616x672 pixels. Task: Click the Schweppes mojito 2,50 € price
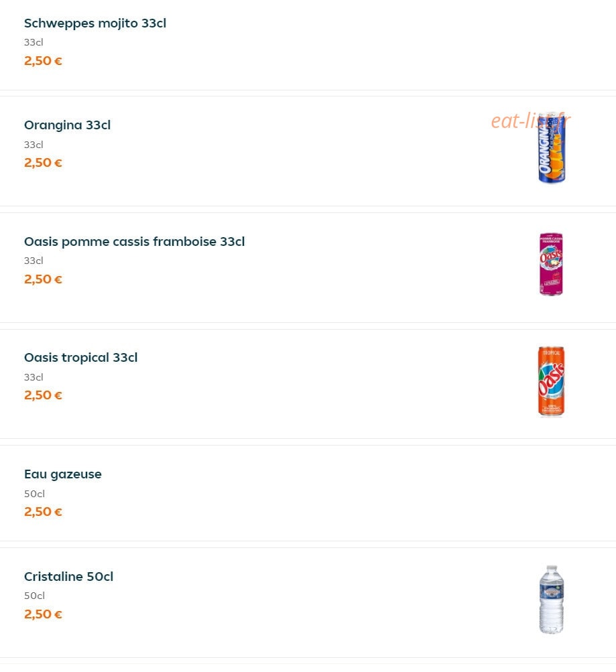[43, 61]
